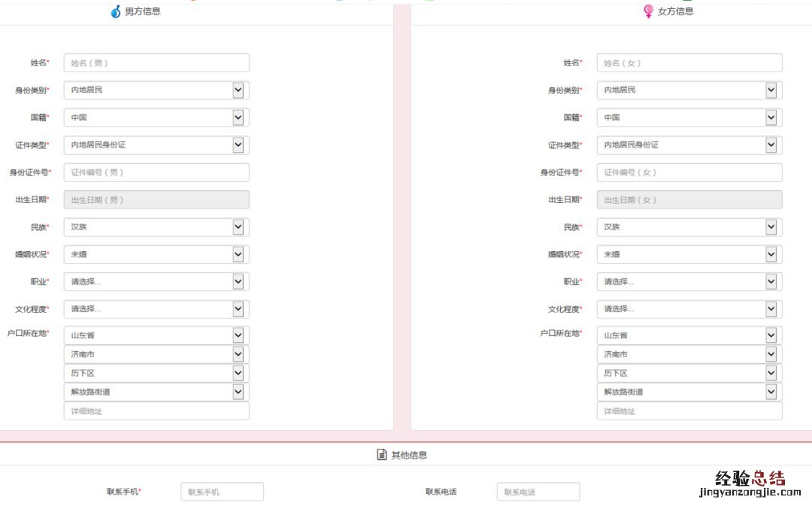
Task: Open the male 国籍 dropdown showing 中国
Action: point(238,117)
